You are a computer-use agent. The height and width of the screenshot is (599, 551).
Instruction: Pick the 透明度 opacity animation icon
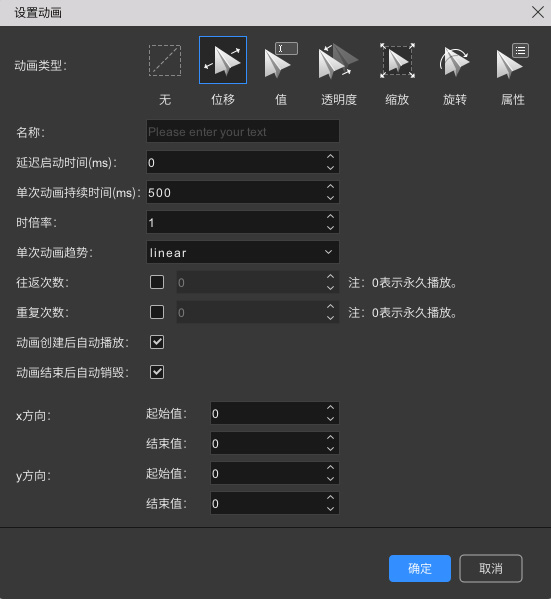(x=339, y=60)
